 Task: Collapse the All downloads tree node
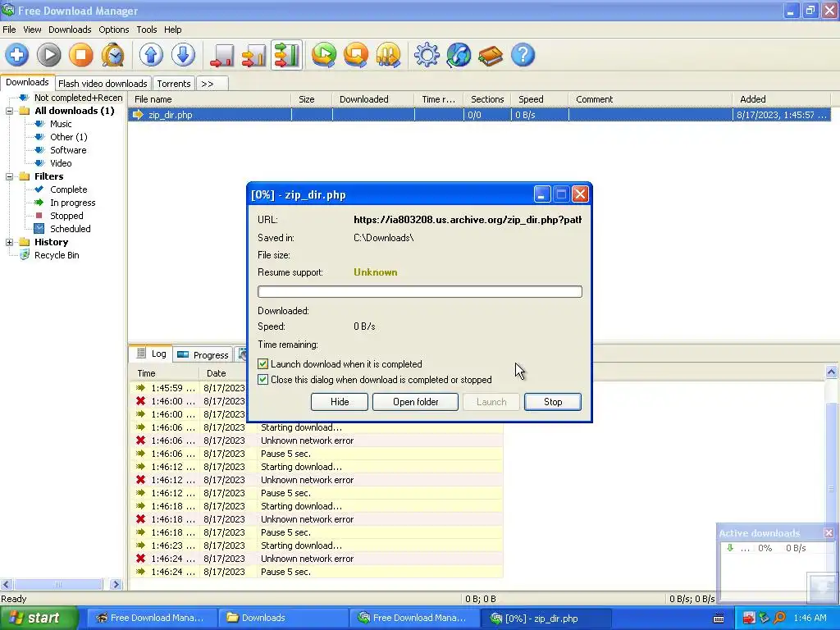coord(9,111)
